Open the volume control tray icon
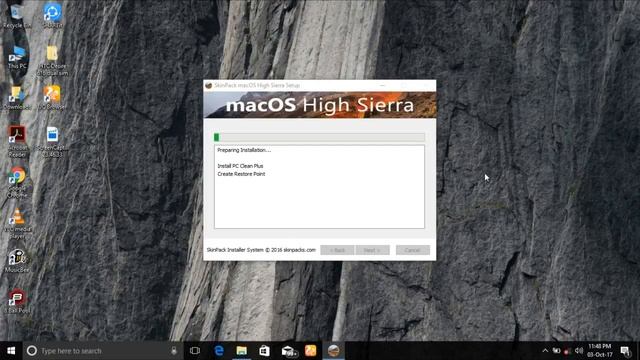The height and width of the screenshot is (360, 640). (579, 351)
